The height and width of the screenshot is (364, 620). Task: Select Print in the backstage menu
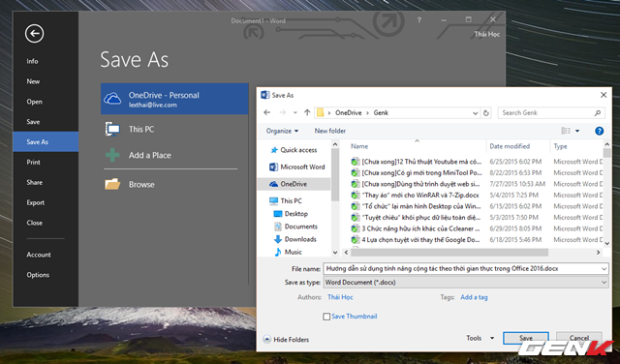pyautogui.click(x=34, y=162)
